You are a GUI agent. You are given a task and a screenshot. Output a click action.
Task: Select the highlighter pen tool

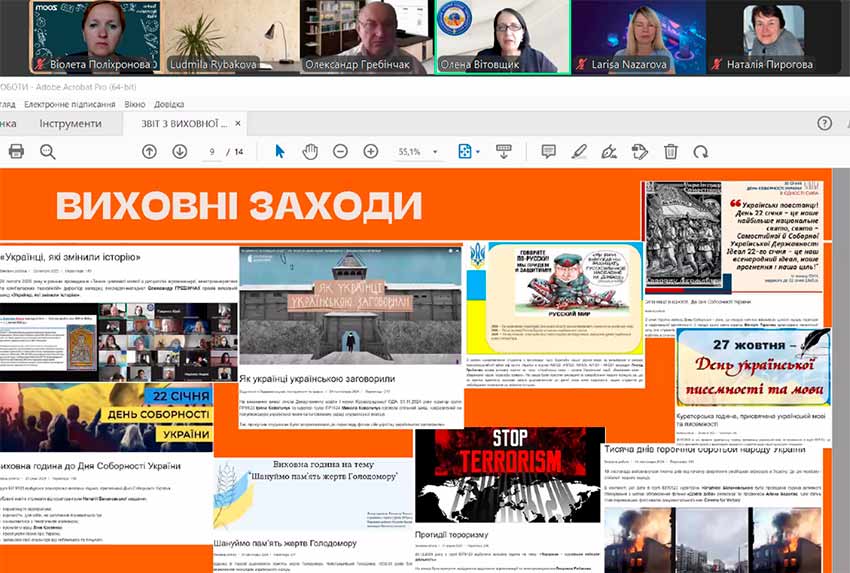click(x=579, y=151)
